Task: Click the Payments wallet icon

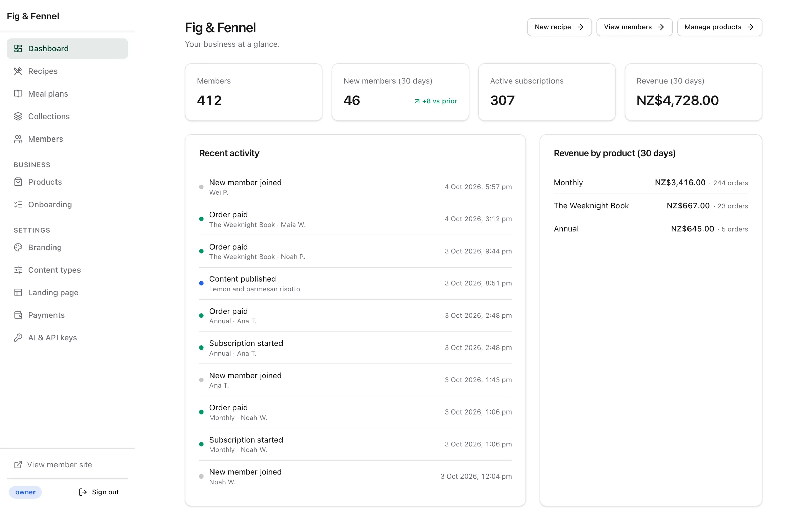Action: coord(18,315)
